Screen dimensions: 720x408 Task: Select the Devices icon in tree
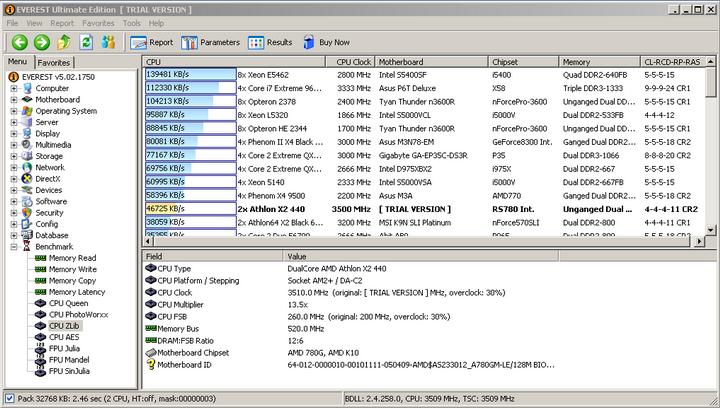click(x=27, y=190)
